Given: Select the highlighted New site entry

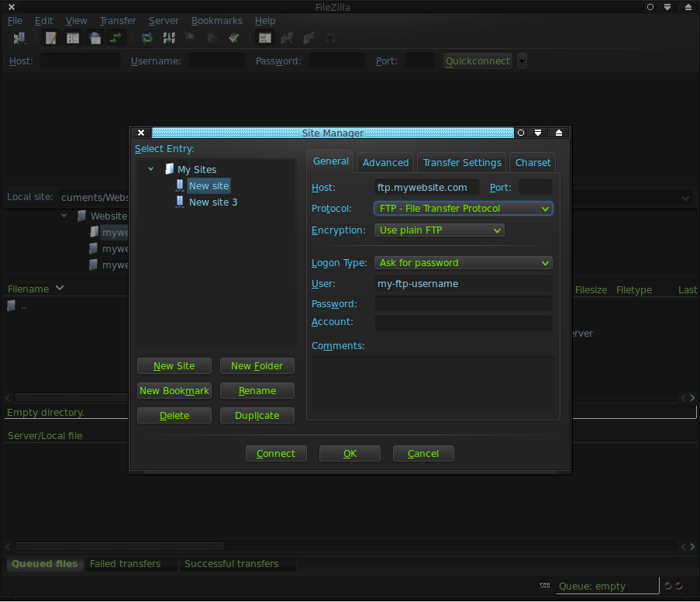Looking at the screenshot, I should point(209,185).
